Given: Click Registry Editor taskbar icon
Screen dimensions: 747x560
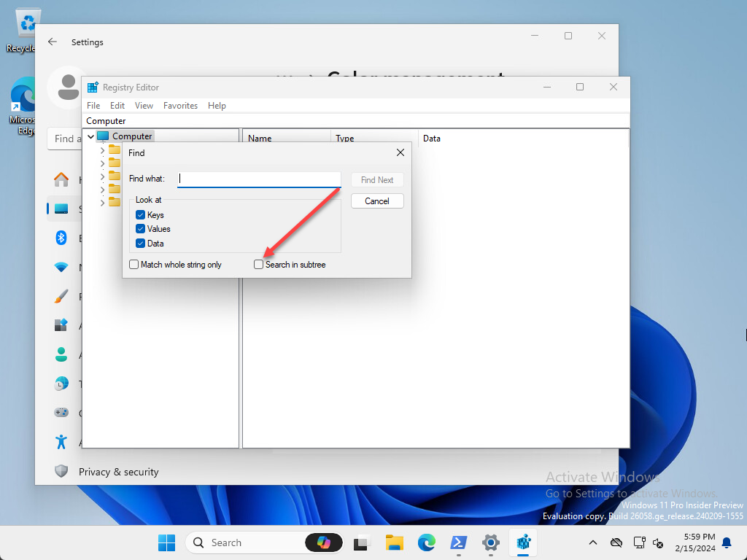Looking at the screenshot, I should pyautogui.click(x=523, y=542).
